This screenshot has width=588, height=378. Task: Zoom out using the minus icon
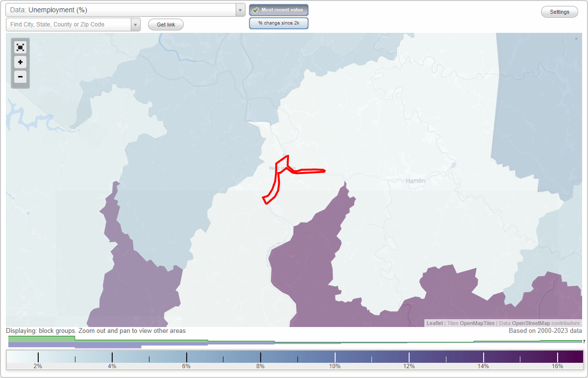pos(20,77)
